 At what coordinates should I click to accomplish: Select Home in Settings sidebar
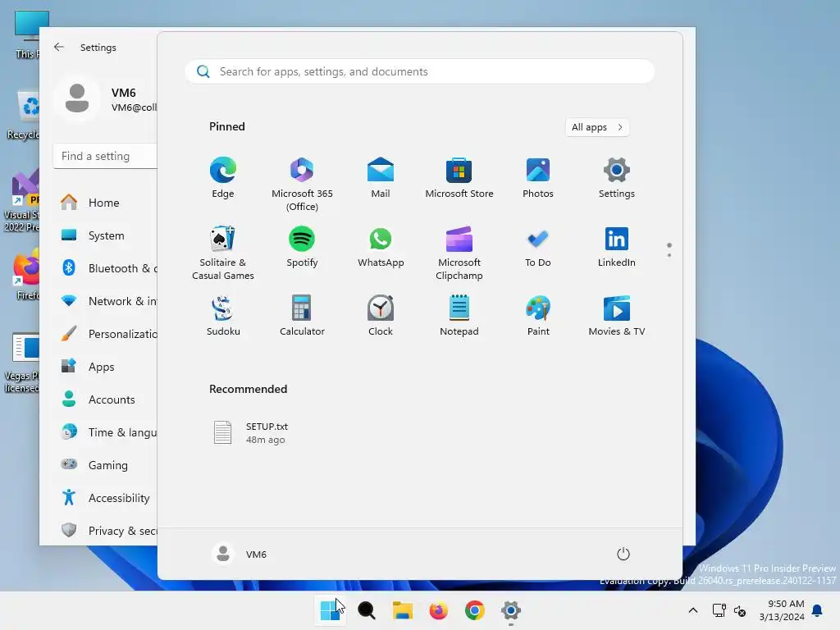pyautogui.click(x=106, y=203)
